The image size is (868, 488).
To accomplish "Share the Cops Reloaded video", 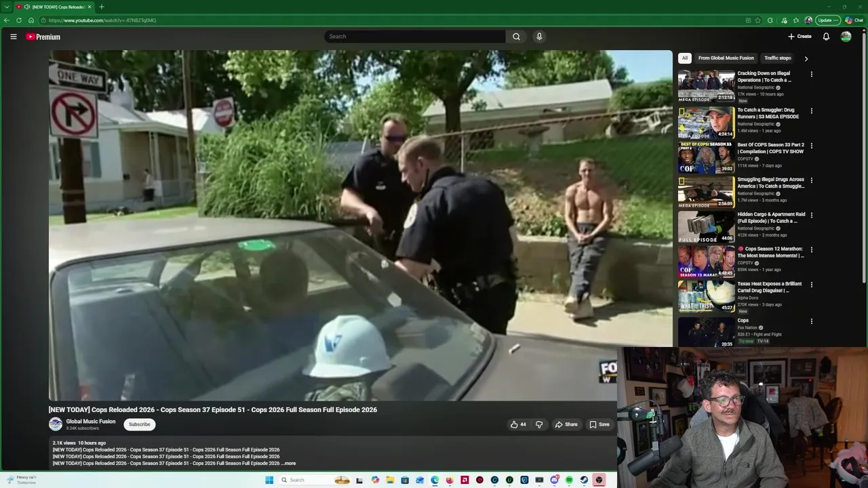I will coord(566,424).
